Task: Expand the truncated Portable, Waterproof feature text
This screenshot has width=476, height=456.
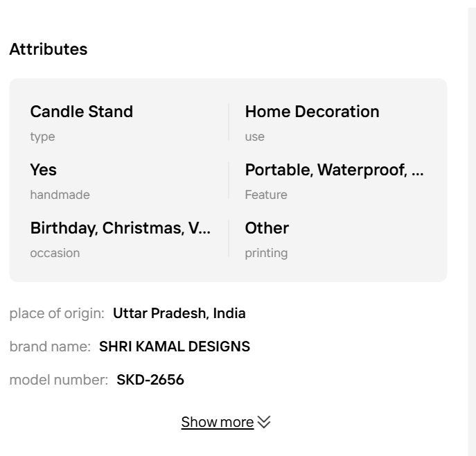Action: coord(334,170)
